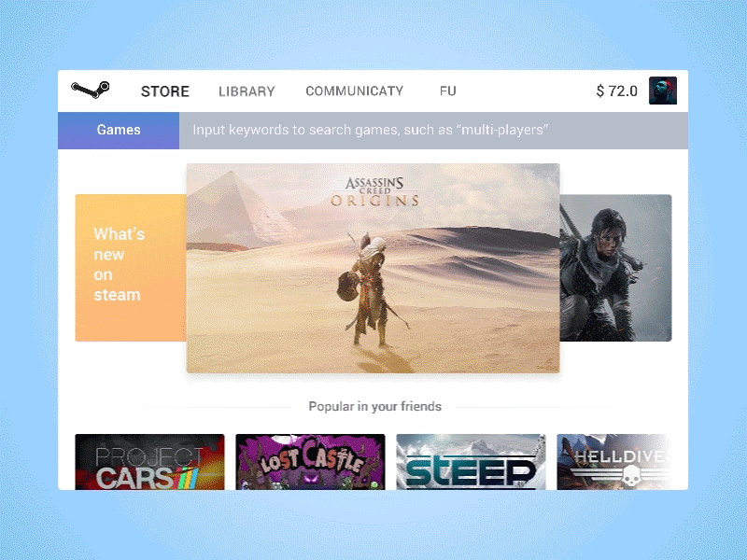Screen dimensions: 747x560
Task: Click the Steam logo icon
Action: coord(91,90)
